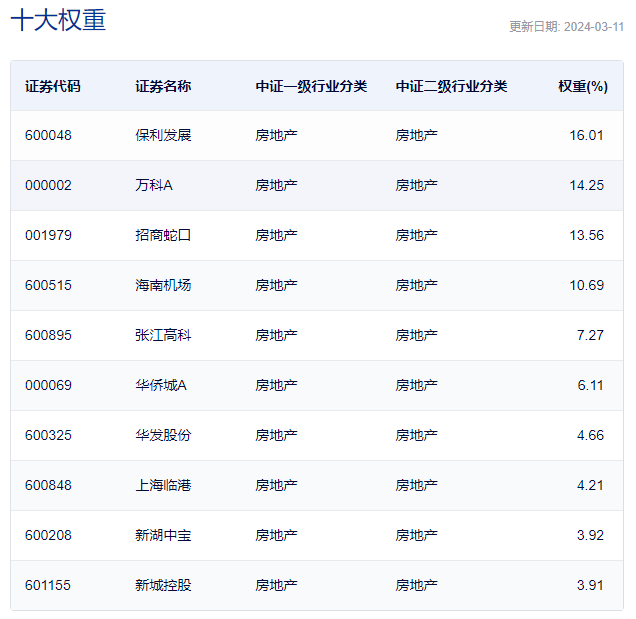Click weight value 6.11
Image resolution: width=636 pixels, height=619 pixels.
[x=590, y=385]
